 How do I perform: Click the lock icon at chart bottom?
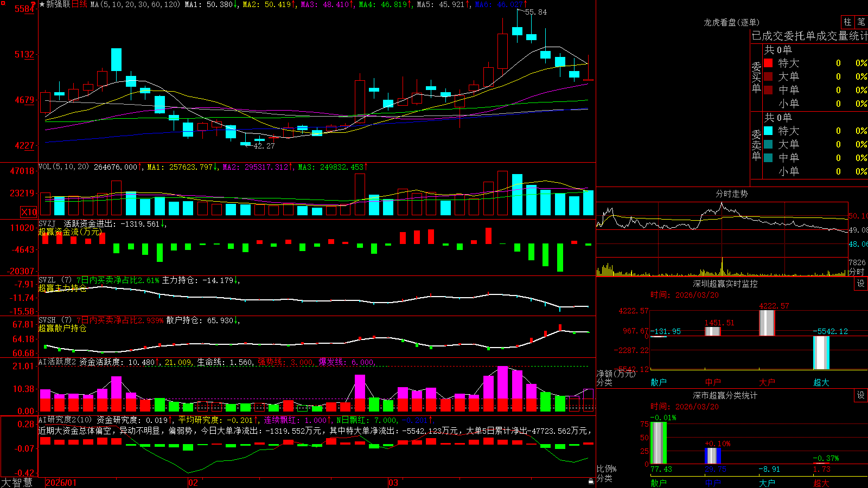point(591,481)
